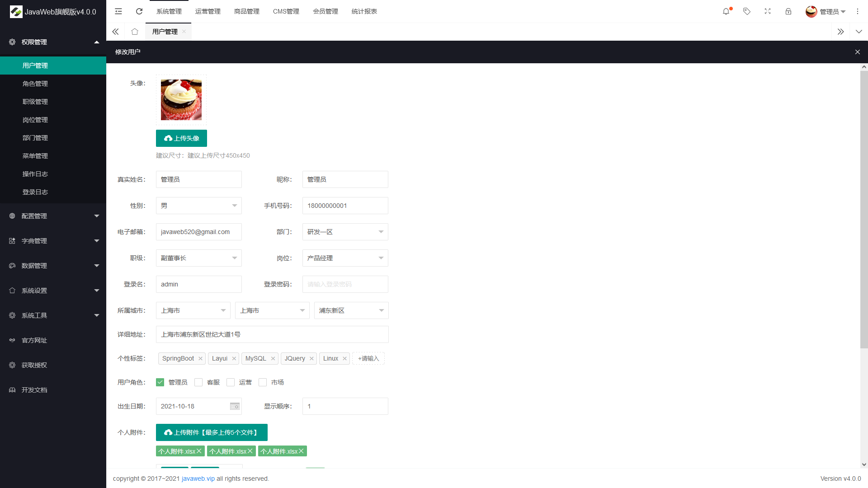The width and height of the screenshot is (868, 488).
Task: Click the JavaWeb logo icon
Action: [16, 12]
